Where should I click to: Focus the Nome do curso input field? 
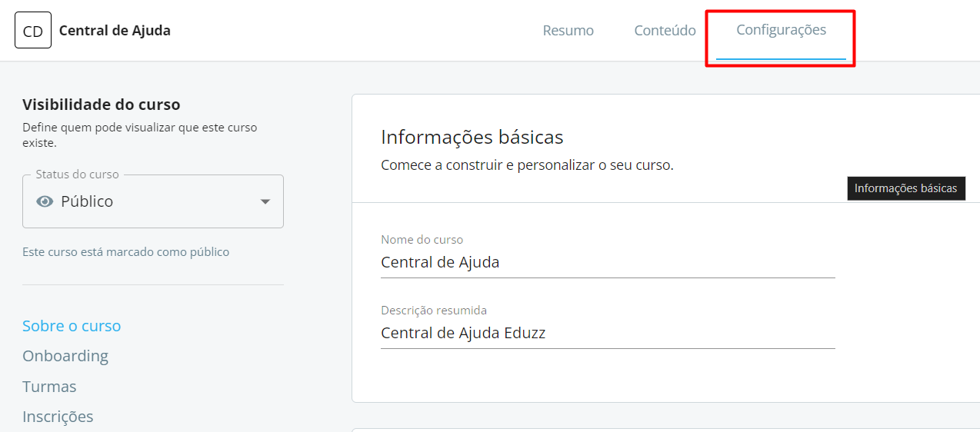coord(607,262)
